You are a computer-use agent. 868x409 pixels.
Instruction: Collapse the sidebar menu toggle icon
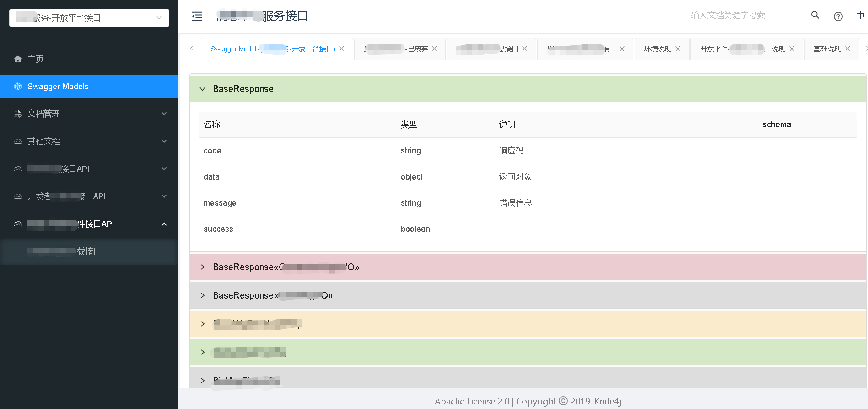click(x=197, y=16)
